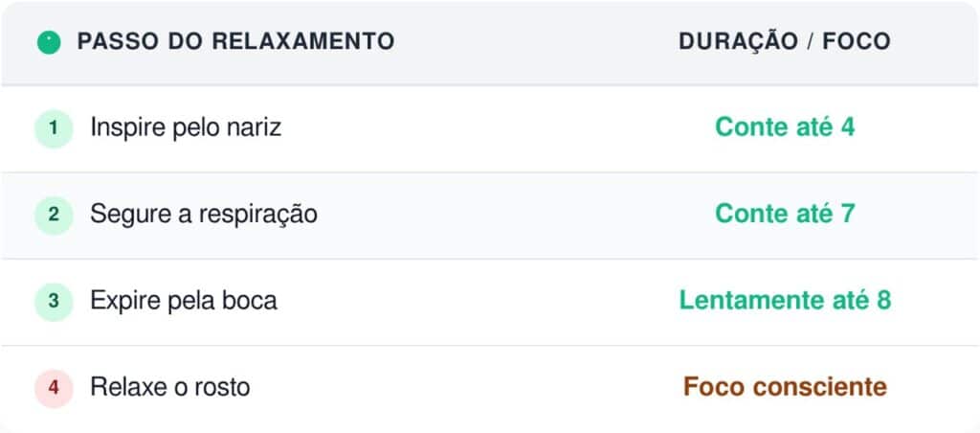Image resolution: width=980 pixels, height=433 pixels.
Task: Click the "Conte até 4" duration value
Action: click(x=785, y=127)
